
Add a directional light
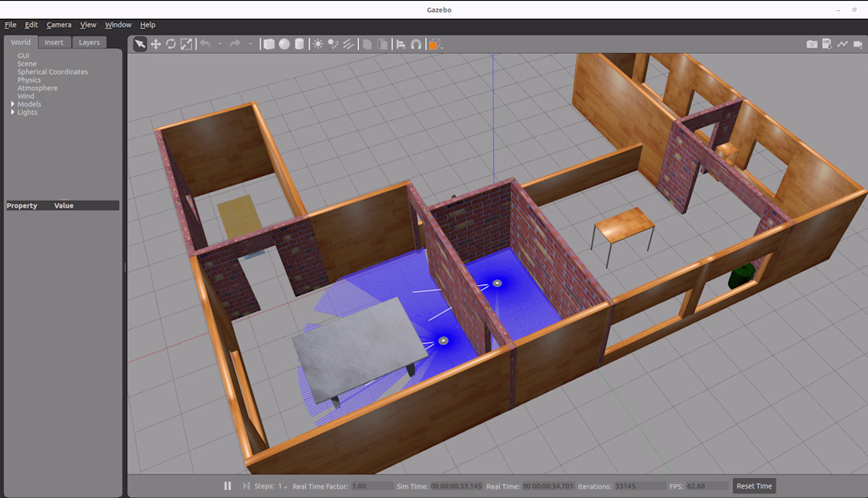tap(348, 44)
